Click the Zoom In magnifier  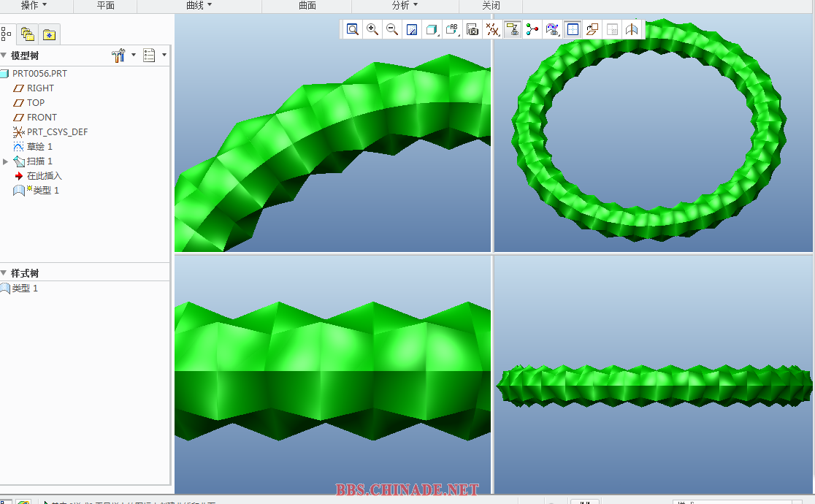pos(372,29)
